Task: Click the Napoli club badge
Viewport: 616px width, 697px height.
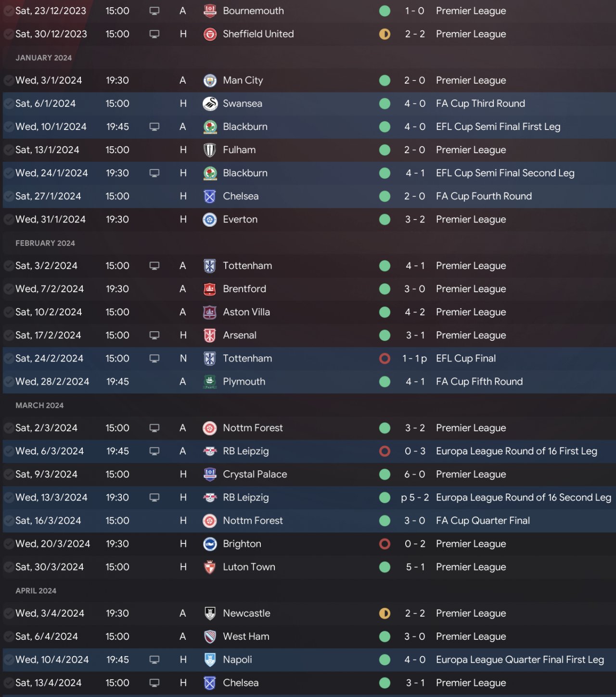Action: (x=210, y=659)
